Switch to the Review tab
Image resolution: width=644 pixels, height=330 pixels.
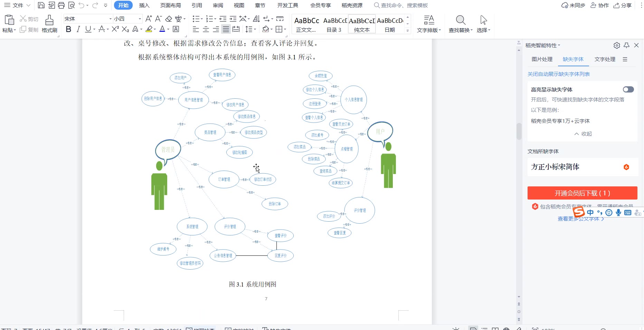click(218, 5)
